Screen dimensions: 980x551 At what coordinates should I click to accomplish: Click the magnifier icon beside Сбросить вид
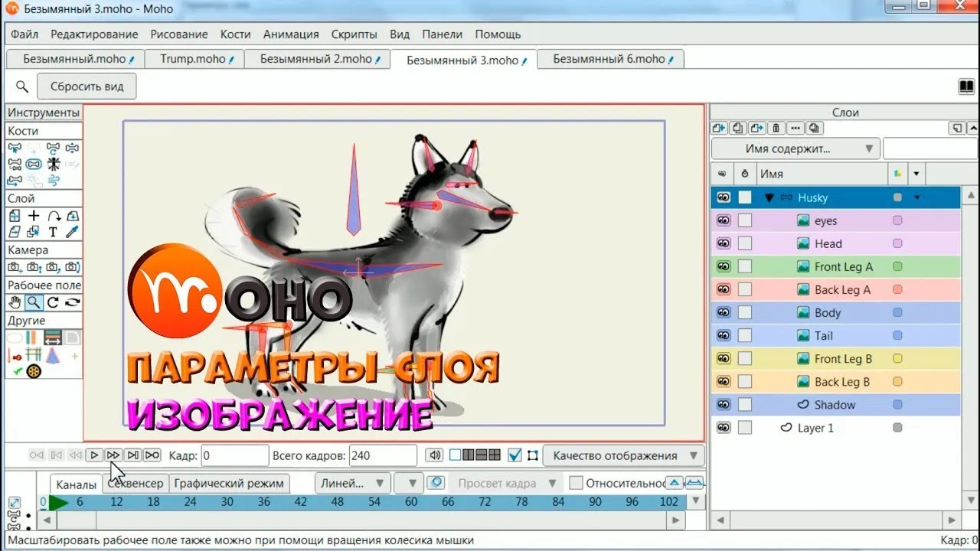(x=22, y=86)
